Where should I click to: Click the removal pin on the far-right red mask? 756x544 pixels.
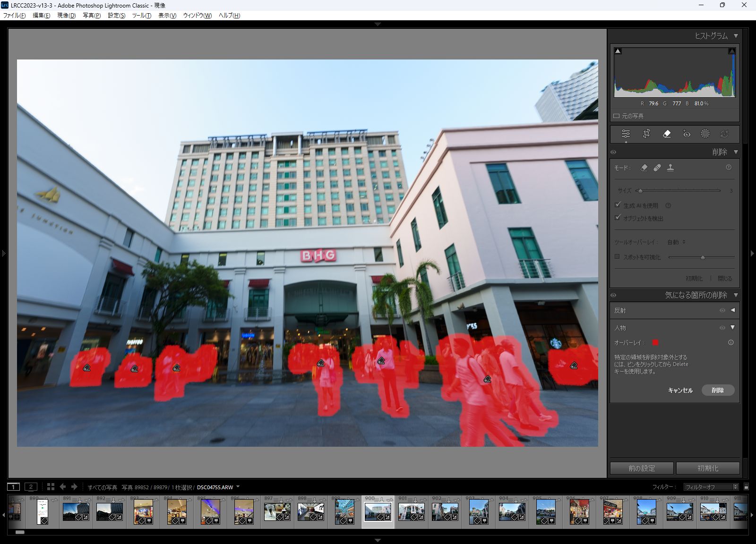pyautogui.click(x=574, y=365)
